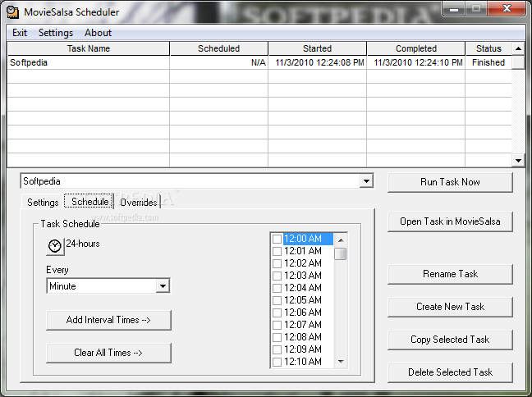532x397 pixels.
Task: Click the task table scrollbar thumb
Action: tap(518, 62)
